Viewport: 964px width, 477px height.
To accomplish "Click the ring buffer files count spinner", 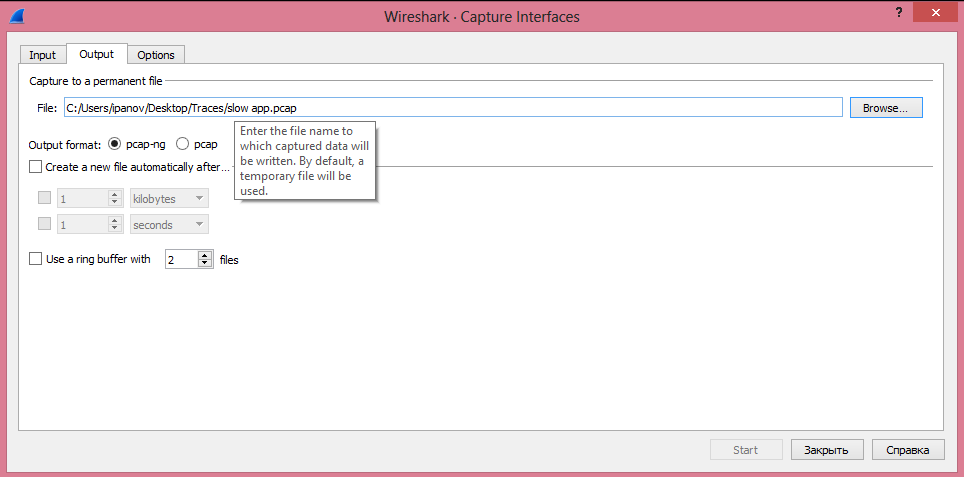I will pos(189,259).
